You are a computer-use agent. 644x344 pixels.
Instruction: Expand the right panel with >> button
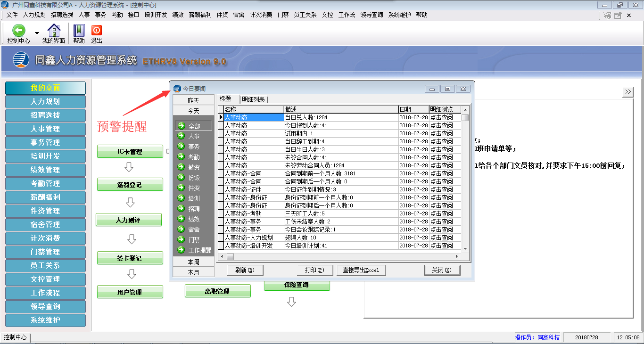pyautogui.click(x=627, y=92)
